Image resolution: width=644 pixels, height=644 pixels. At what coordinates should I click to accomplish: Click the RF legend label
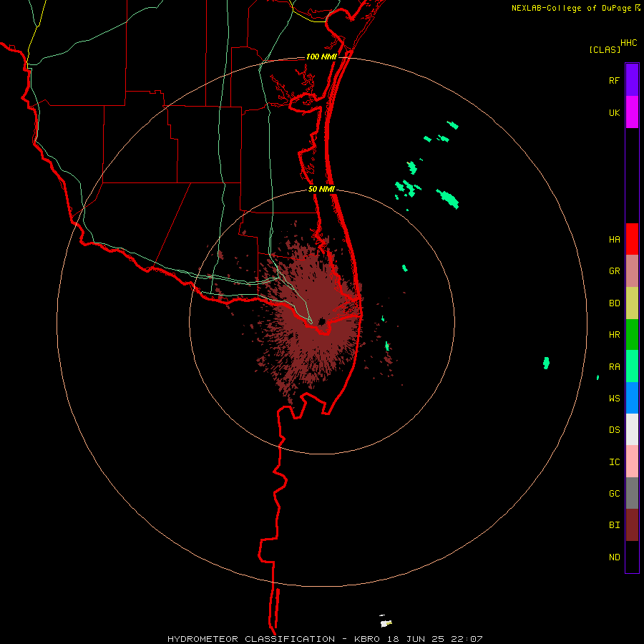pos(614,81)
